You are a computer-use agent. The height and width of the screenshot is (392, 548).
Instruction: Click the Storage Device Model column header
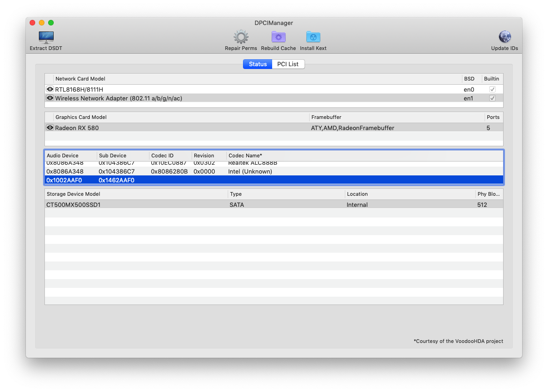[136, 194]
